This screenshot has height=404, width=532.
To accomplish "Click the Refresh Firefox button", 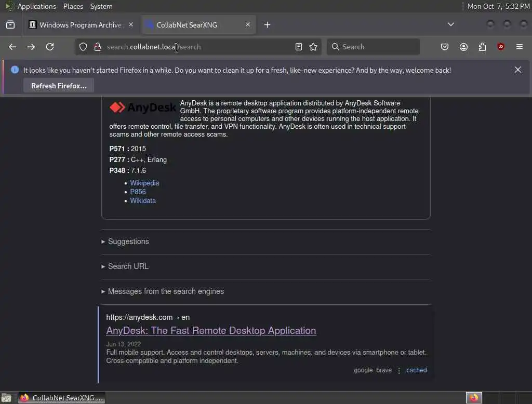I will tap(59, 86).
